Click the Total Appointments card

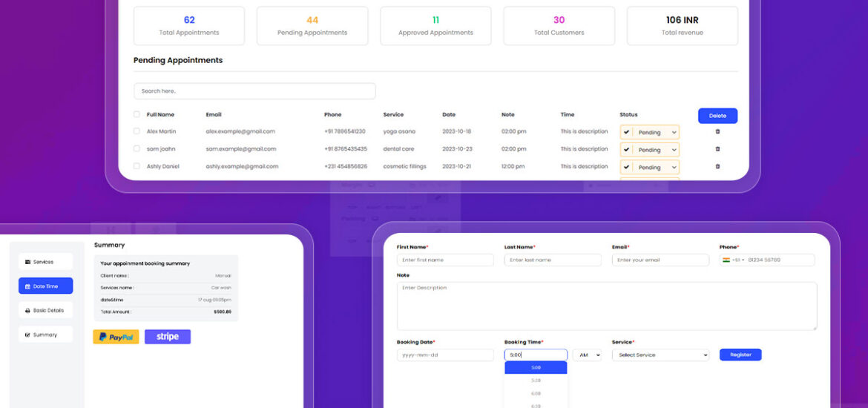click(188, 26)
